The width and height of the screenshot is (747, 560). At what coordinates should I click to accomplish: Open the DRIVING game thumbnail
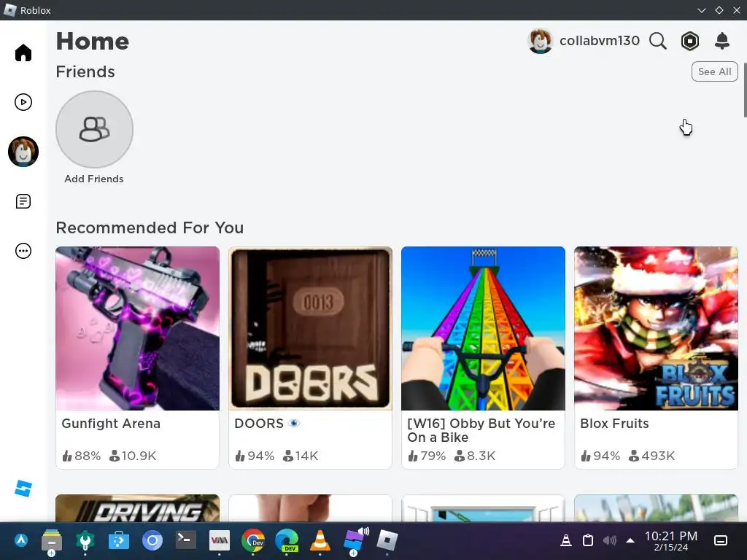[x=137, y=508]
